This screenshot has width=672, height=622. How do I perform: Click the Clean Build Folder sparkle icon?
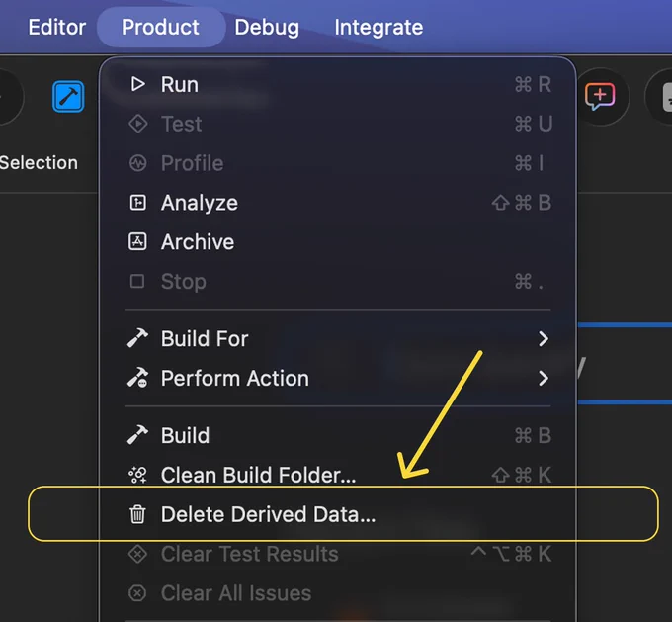click(x=137, y=475)
